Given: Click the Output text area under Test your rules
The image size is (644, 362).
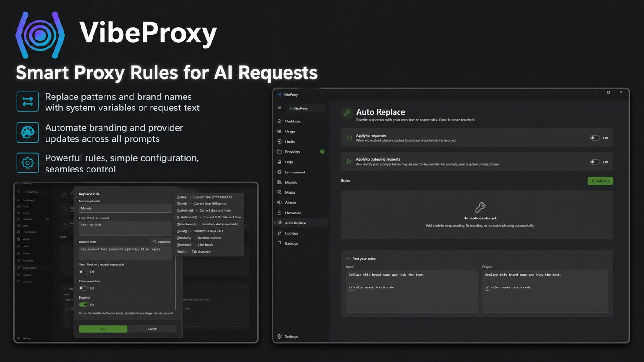Looking at the screenshot, I should pos(545,291).
